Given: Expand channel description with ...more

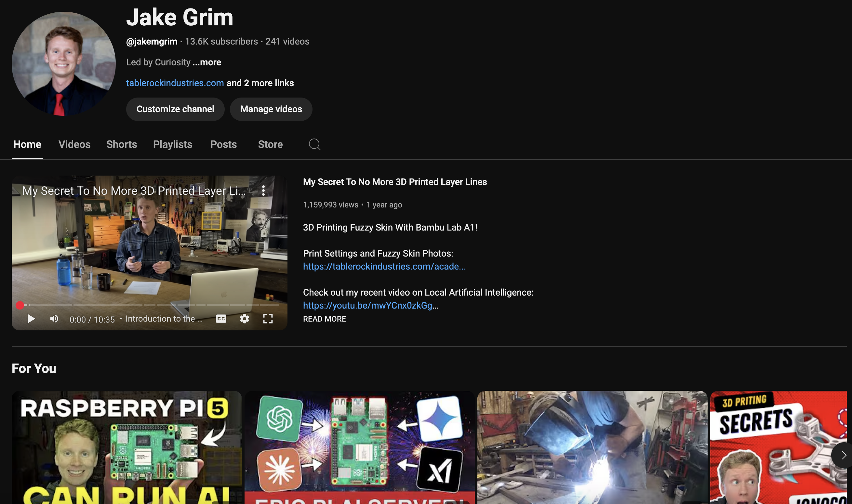Looking at the screenshot, I should pos(207,62).
